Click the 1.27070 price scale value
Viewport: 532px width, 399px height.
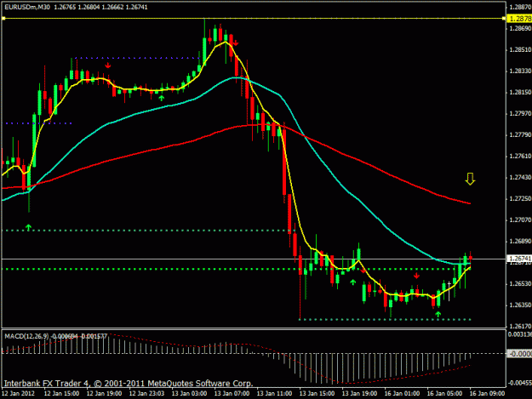pyautogui.click(x=520, y=220)
